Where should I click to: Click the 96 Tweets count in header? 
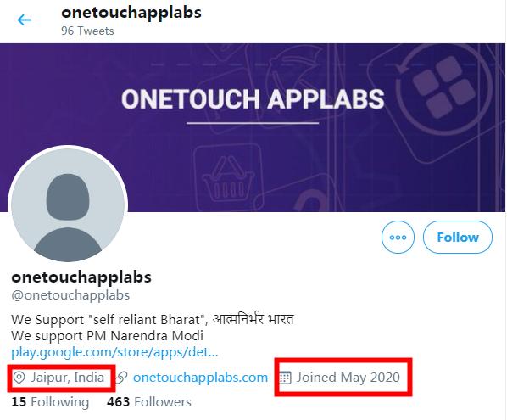click(x=87, y=31)
